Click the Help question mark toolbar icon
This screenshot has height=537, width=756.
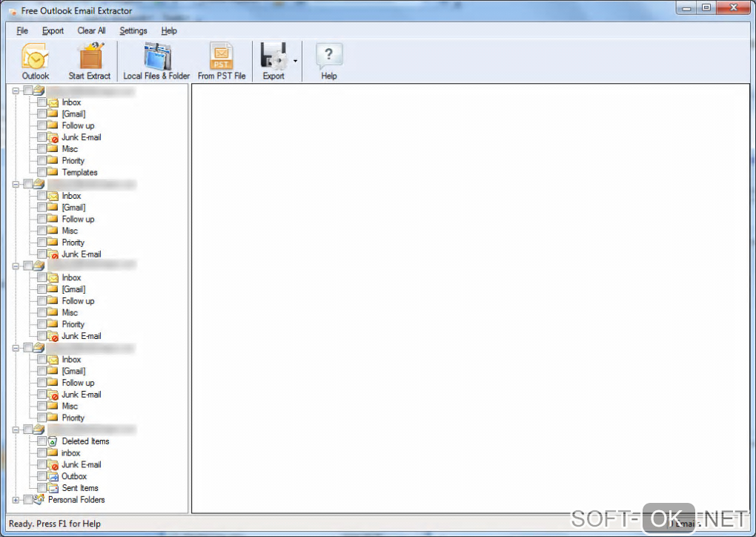click(x=329, y=56)
